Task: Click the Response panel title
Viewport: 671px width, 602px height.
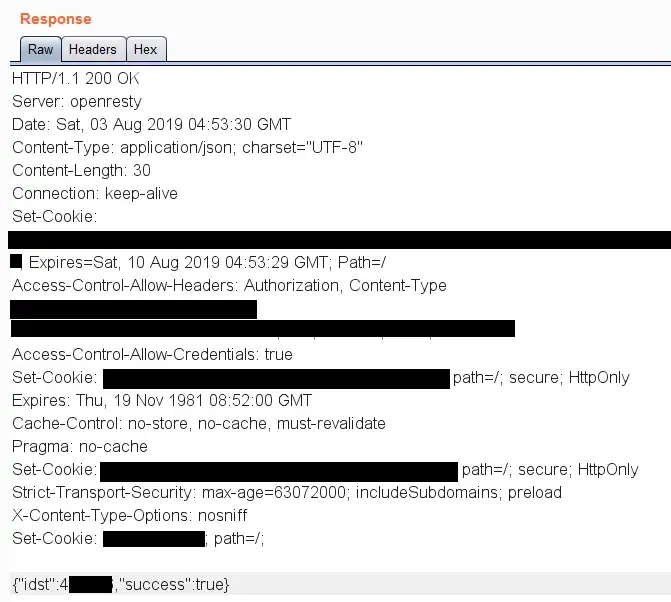Action: pyautogui.click(x=56, y=19)
